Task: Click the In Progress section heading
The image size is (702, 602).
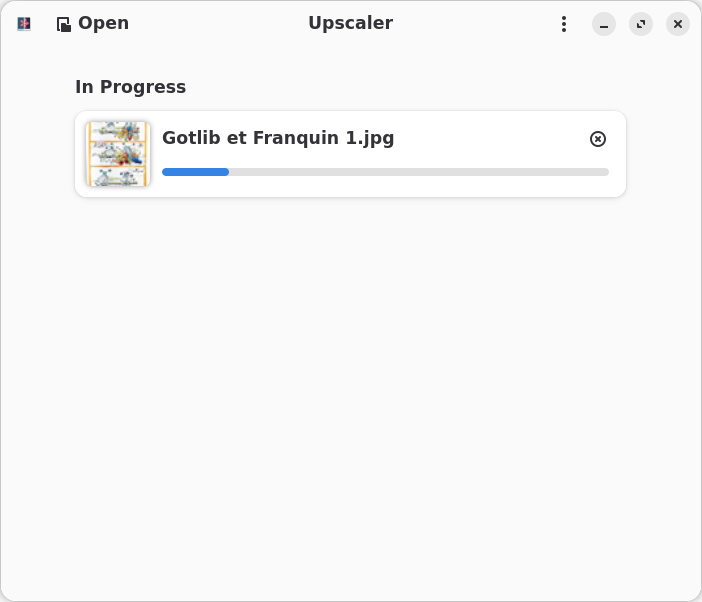Action: tap(130, 87)
